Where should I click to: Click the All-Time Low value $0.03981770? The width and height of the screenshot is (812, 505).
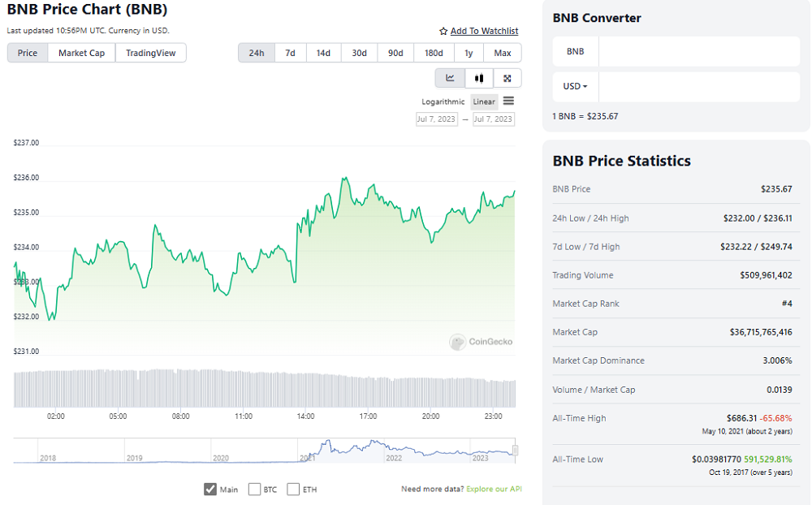[717, 459]
